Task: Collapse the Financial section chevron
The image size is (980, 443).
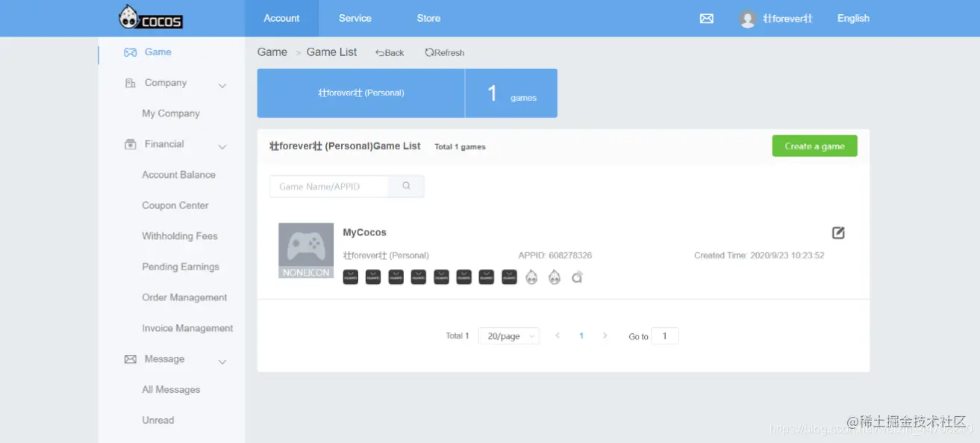Action: 222,147
